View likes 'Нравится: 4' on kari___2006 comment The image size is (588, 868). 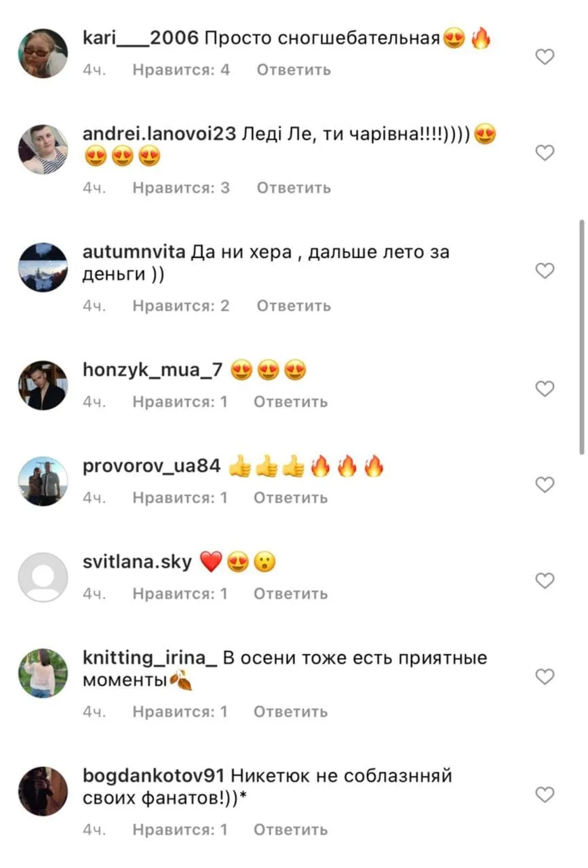(181, 70)
